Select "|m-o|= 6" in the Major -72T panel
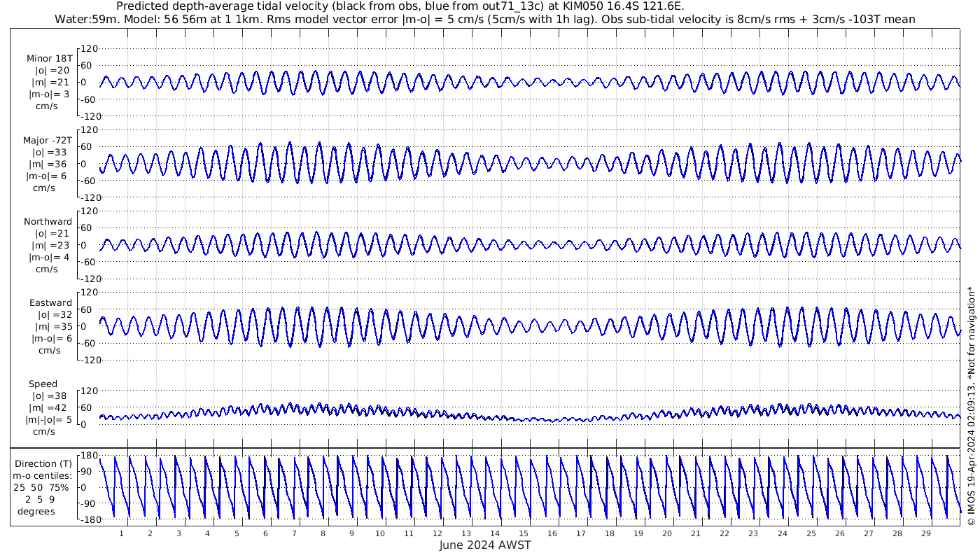 (x=48, y=176)
